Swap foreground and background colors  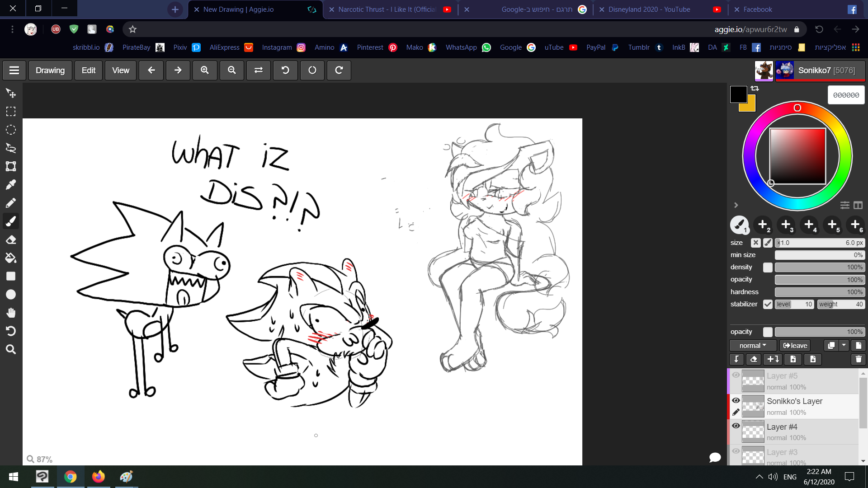(755, 89)
